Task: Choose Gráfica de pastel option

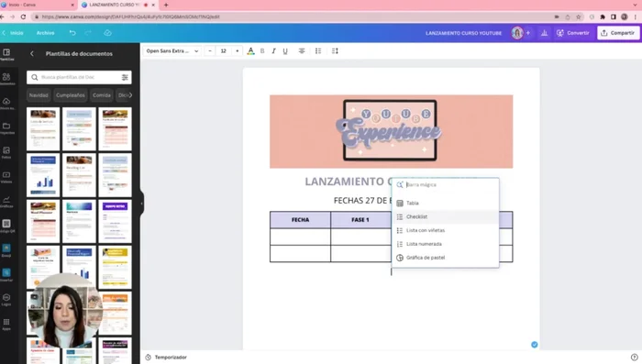Action: [445, 258]
